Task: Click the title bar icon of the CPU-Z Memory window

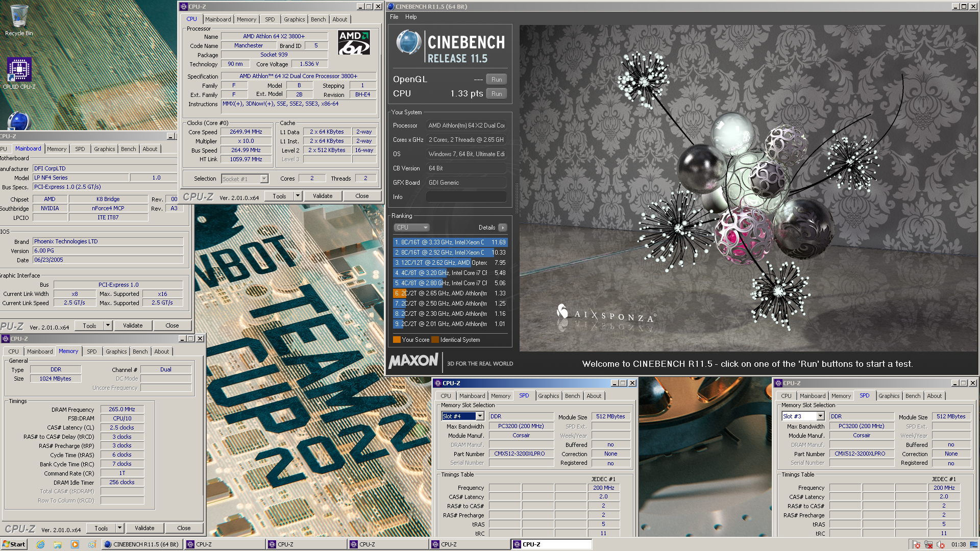Action: click(6, 339)
